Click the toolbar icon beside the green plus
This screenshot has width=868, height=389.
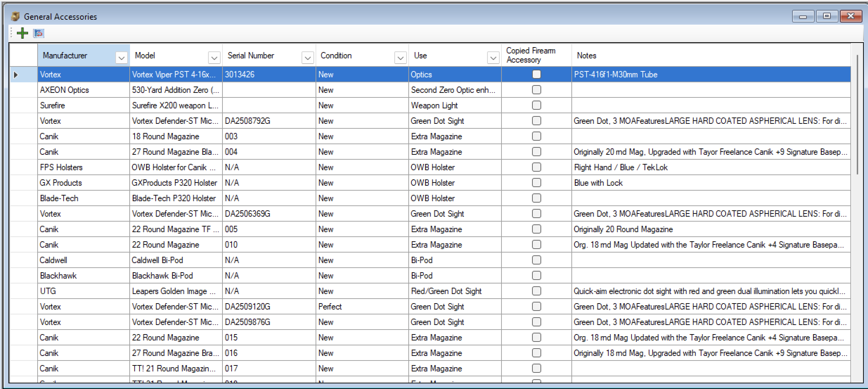39,33
